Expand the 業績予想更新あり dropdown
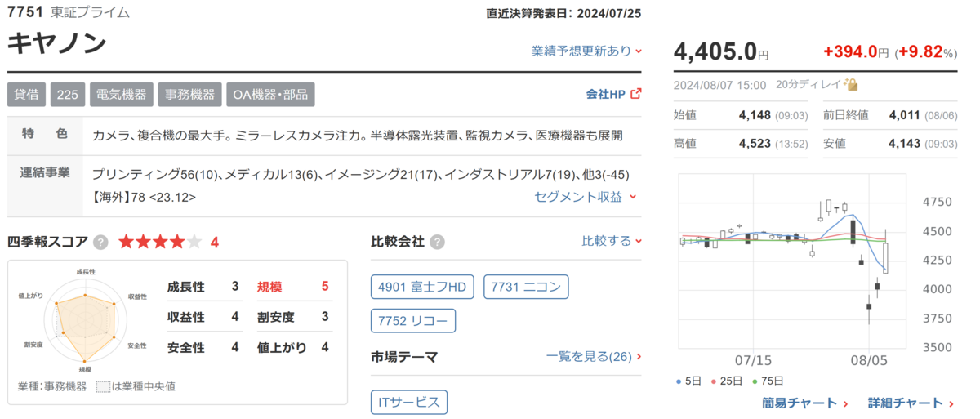 [586, 51]
